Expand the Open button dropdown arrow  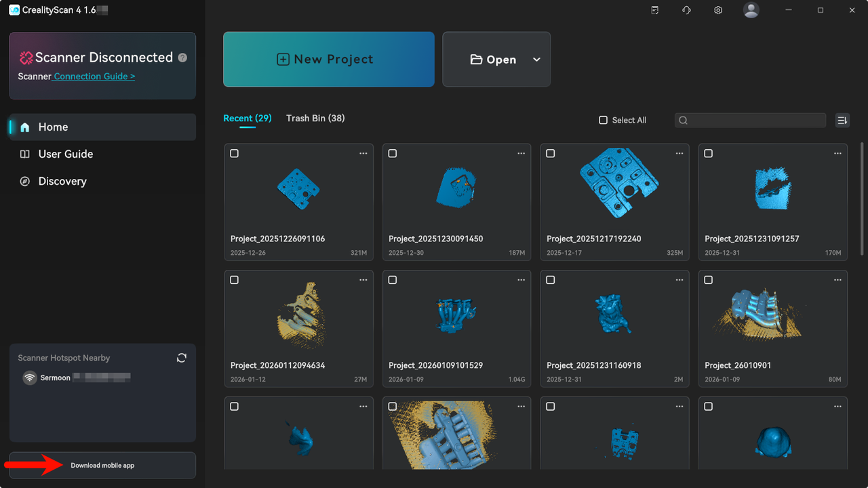[x=536, y=60]
